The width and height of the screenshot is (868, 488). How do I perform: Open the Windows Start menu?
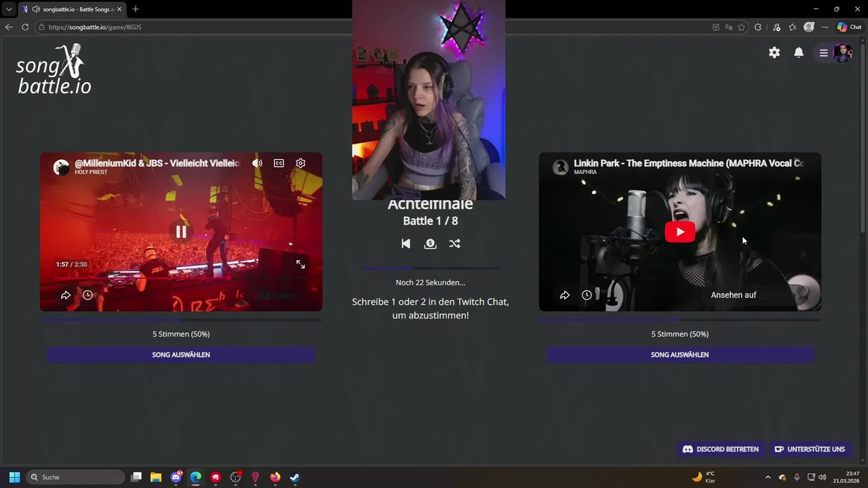[x=14, y=477]
